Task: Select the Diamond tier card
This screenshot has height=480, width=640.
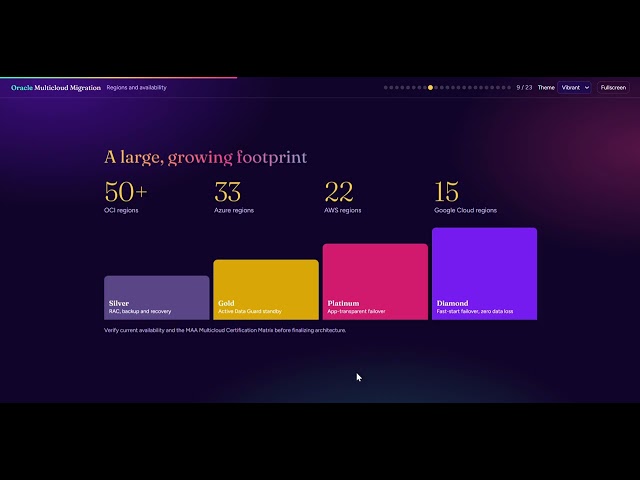Action: (484, 273)
